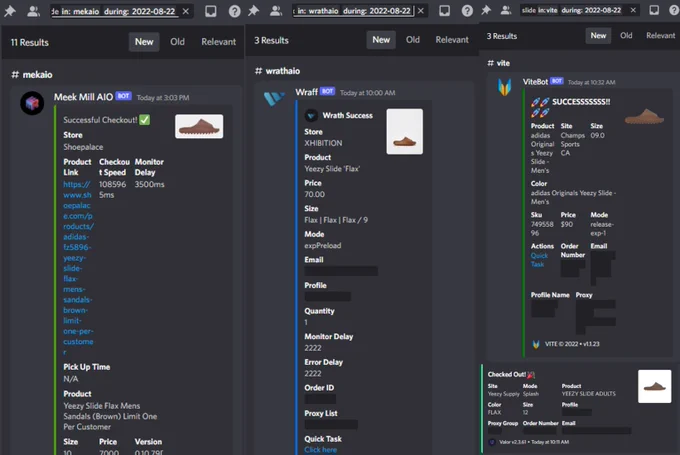Click the Meek Mill AIO username

tap(83, 97)
